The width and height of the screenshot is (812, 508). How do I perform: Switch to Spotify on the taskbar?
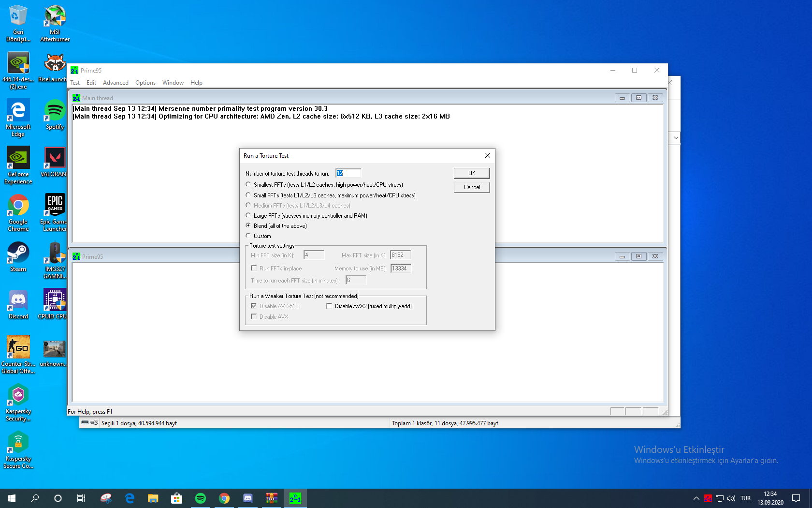click(x=201, y=498)
